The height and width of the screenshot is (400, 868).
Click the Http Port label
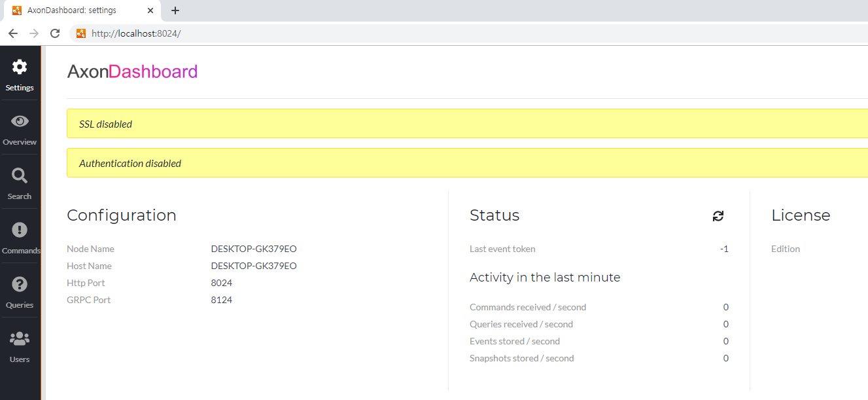[x=86, y=283]
